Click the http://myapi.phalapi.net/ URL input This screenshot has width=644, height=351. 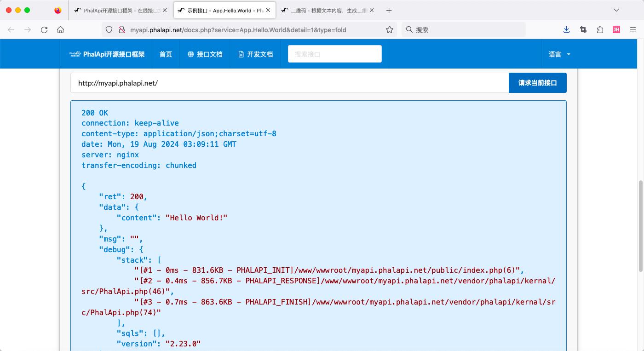(289, 83)
